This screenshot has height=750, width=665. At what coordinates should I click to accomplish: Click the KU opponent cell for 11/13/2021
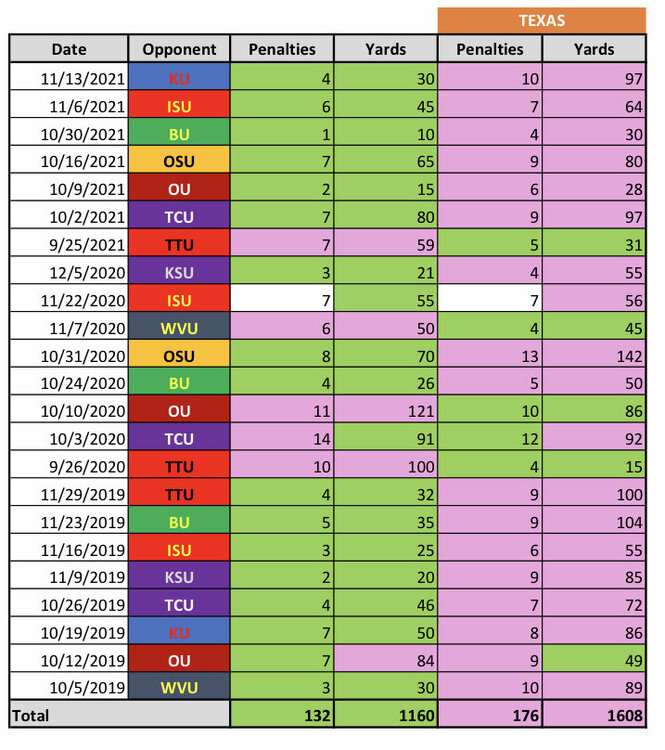click(x=180, y=77)
